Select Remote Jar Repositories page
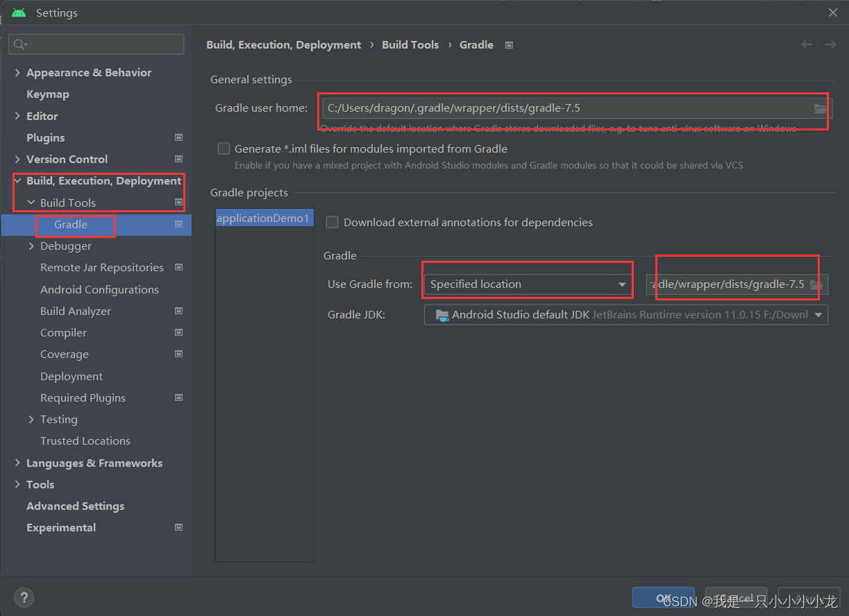 point(102,267)
